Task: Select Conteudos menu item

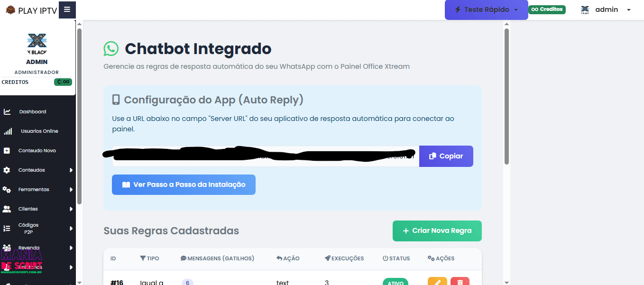Action: [x=32, y=170]
